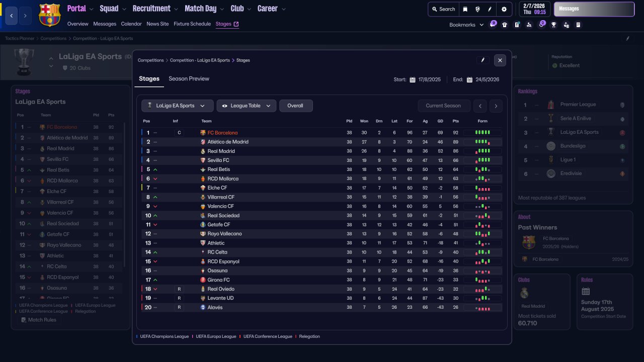Open the Overview sub-menu item
Screen dimensions: 644x362
77,24
